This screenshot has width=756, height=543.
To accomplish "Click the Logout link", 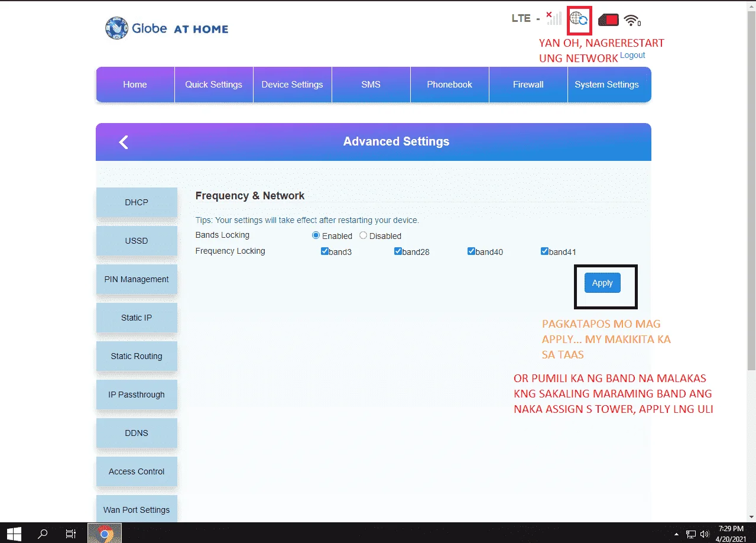I will (632, 55).
